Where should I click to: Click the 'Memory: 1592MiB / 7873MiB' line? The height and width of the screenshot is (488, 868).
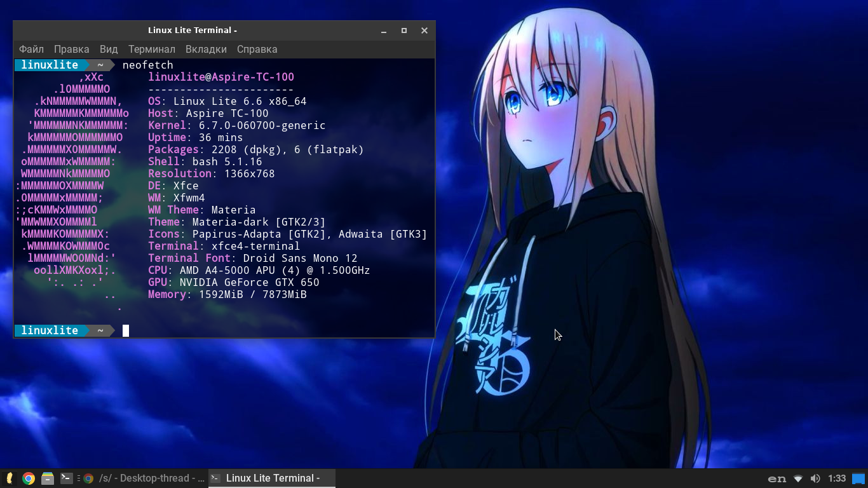coord(227,294)
